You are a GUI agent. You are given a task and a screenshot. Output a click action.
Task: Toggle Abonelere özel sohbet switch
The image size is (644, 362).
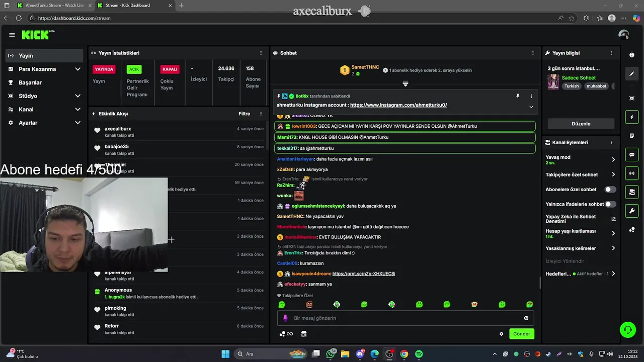[610, 190]
